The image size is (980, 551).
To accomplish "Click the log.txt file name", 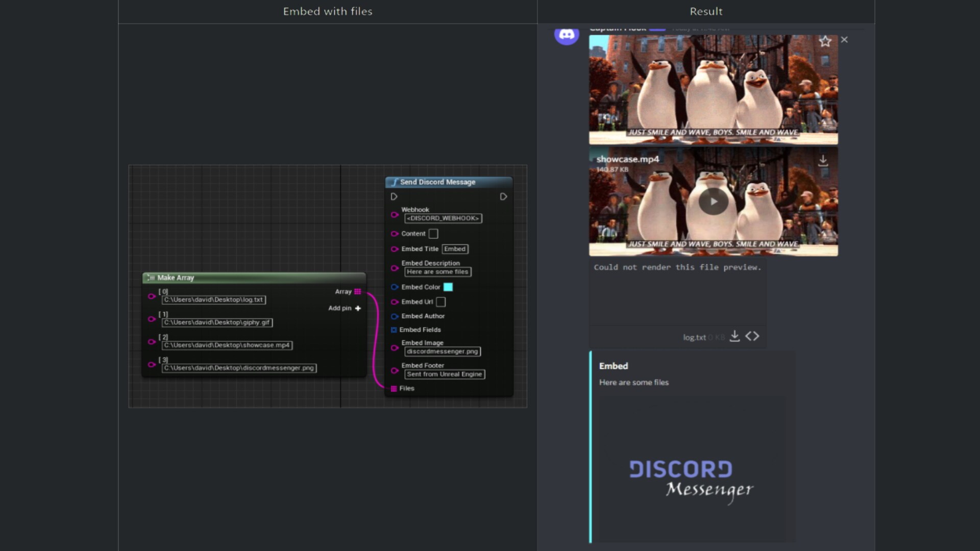I will pyautogui.click(x=694, y=337).
